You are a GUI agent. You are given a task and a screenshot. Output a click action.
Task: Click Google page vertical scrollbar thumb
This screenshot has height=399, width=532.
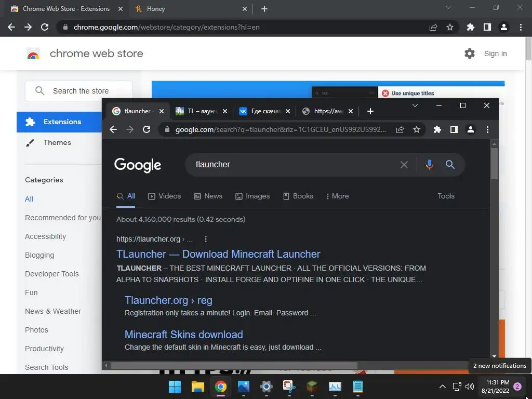(x=495, y=164)
